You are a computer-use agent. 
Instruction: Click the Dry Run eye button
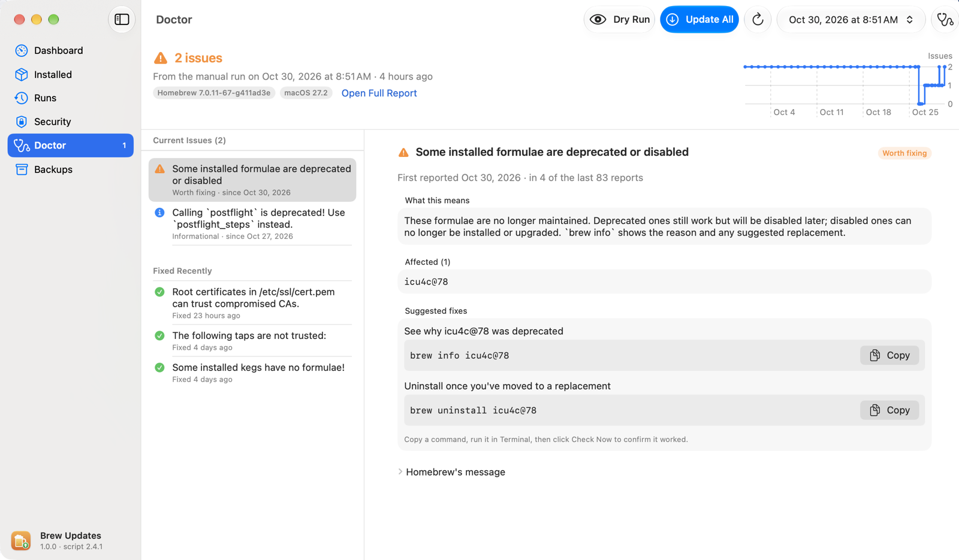620,19
